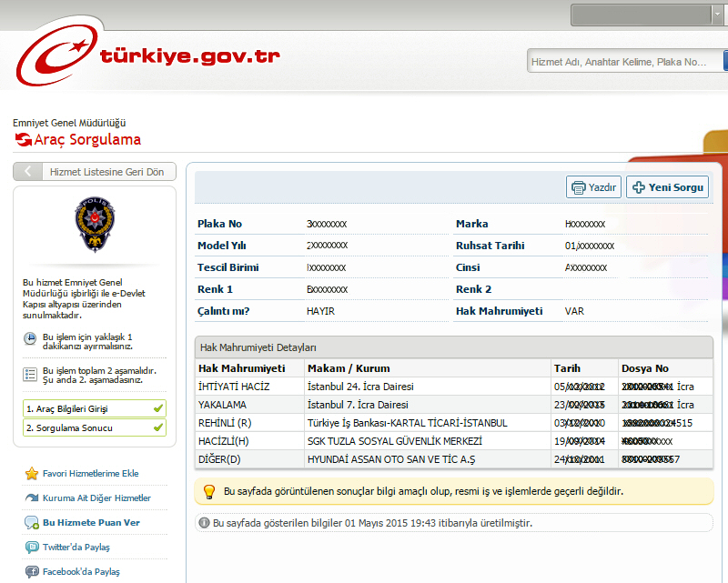Click the checkmark on Araç Bilgileri Girişi
Viewport: 728px width, 583px height.
tap(157, 408)
